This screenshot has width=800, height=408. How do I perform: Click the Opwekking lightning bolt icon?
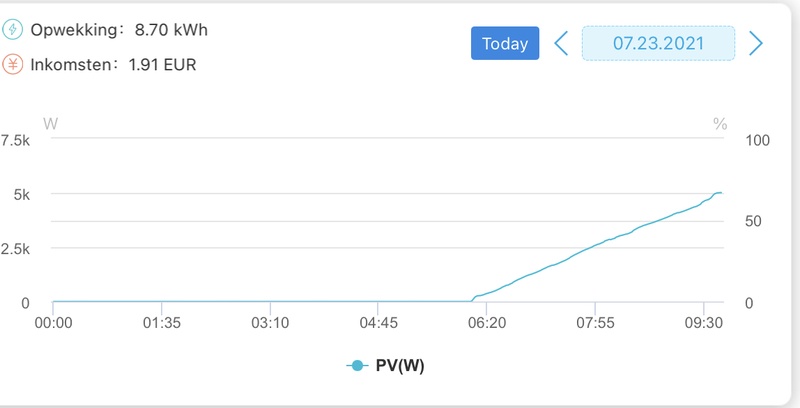(x=15, y=31)
